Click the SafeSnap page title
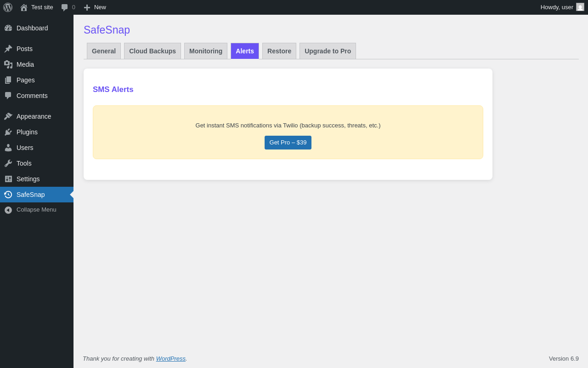Screen dimensions: 588x368 [107, 30]
